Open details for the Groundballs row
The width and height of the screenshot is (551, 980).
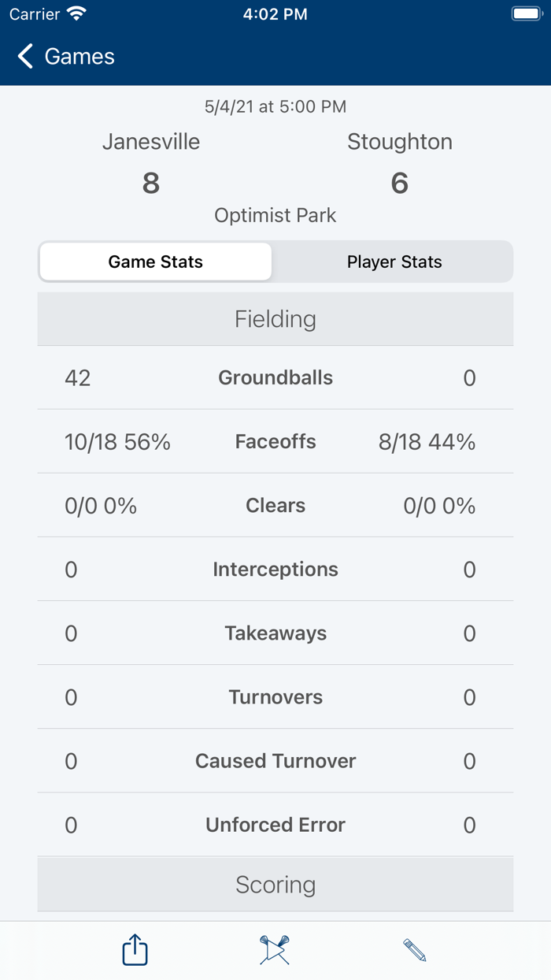click(275, 377)
